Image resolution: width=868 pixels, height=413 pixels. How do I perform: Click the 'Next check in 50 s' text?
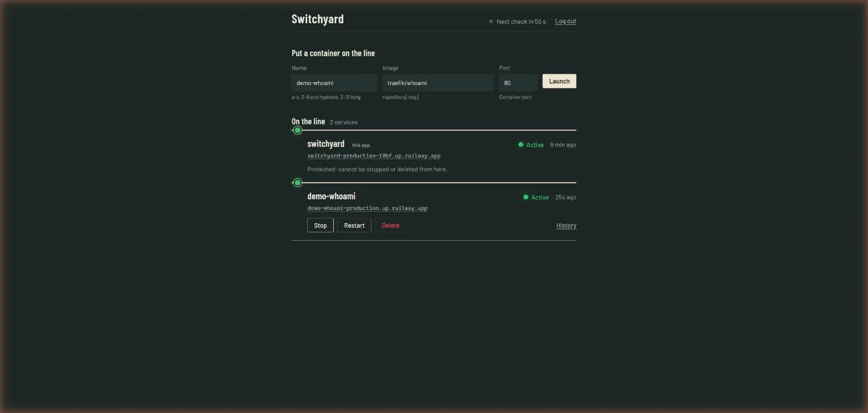click(521, 22)
